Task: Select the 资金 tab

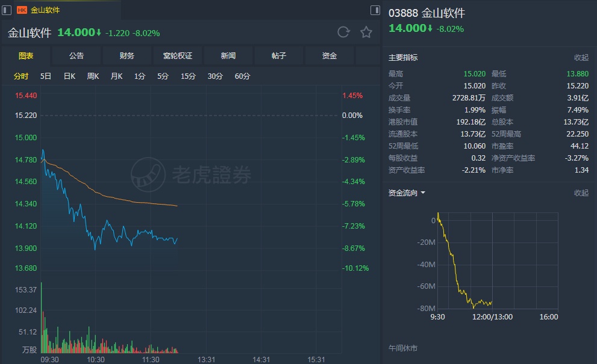Action: tap(330, 56)
